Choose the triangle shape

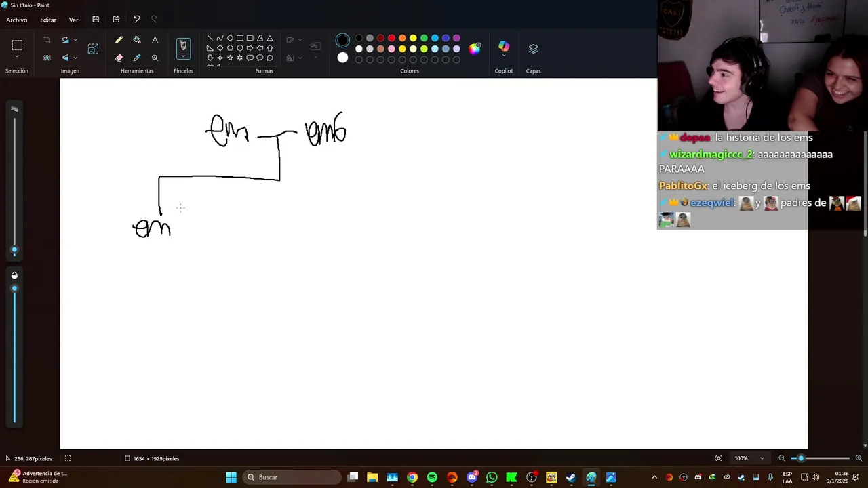click(x=269, y=38)
